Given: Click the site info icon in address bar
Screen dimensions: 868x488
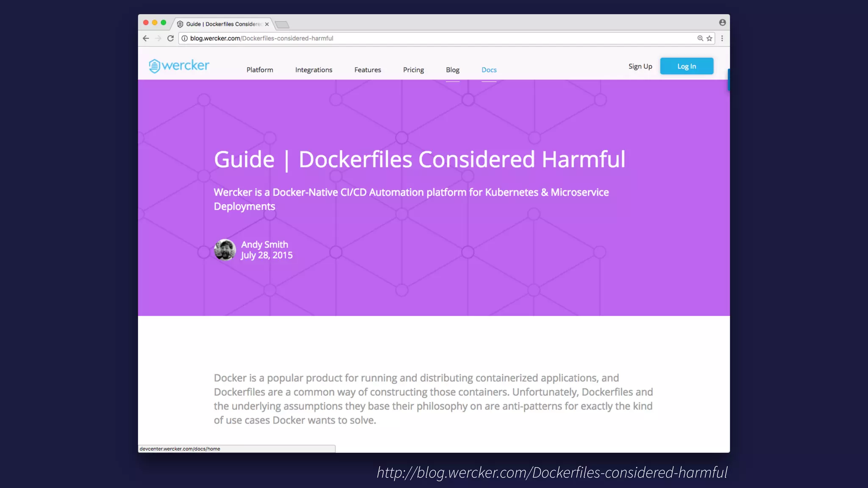Looking at the screenshot, I should click(x=185, y=38).
